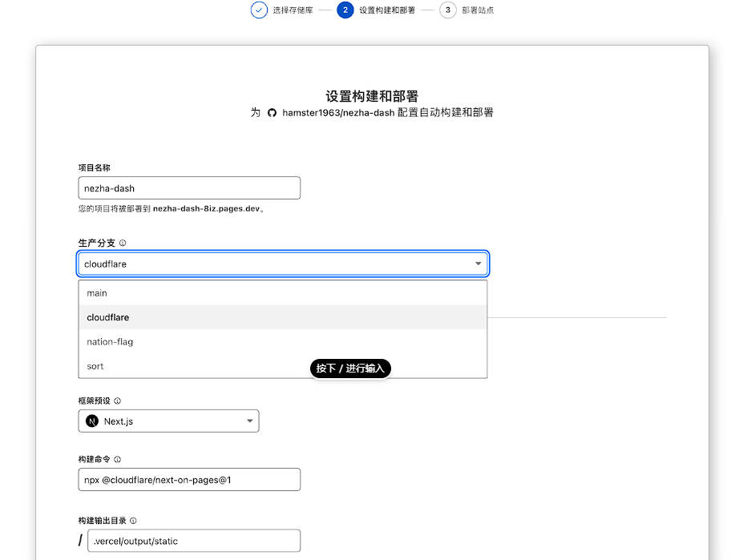Click the nezha-dash project name field
The image size is (747, 560).
(189, 187)
